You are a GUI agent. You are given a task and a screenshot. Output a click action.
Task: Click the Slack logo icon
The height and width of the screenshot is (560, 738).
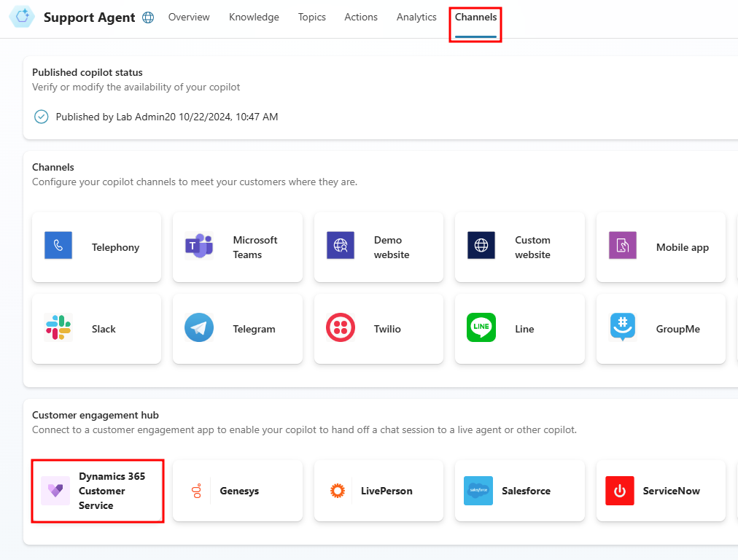click(x=58, y=327)
